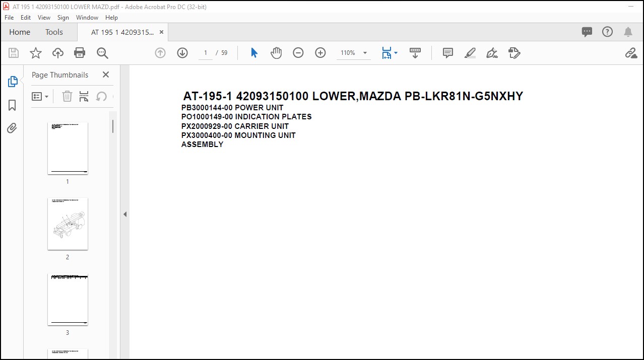Click the stamp tool icon
This screenshot has width=644, height=360.
coord(514,53)
